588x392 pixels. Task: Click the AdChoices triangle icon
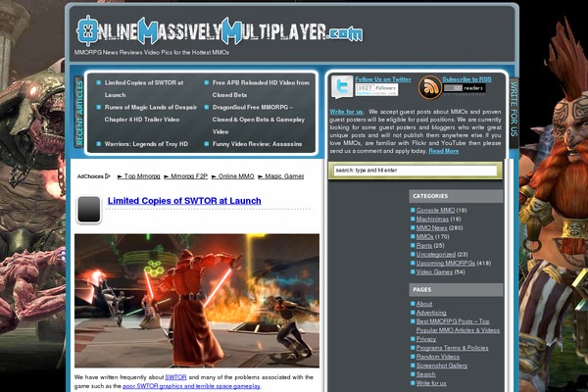(x=108, y=176)
